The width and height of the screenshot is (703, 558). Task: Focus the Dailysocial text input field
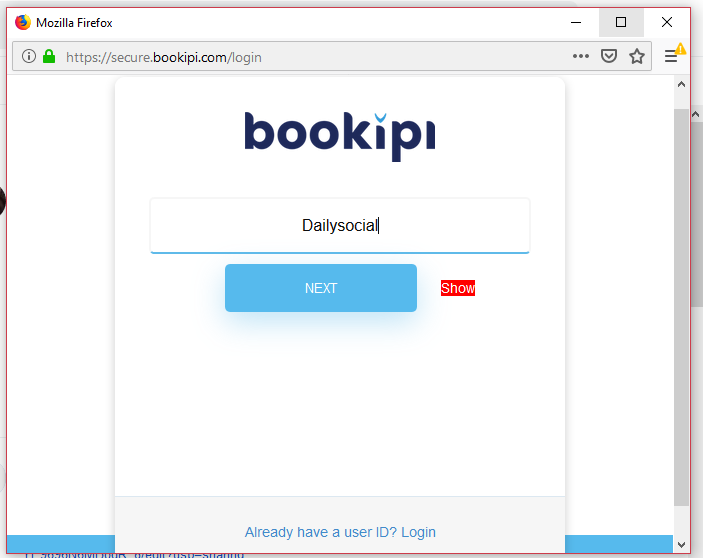pyautogui.click(x=340, y=225)
